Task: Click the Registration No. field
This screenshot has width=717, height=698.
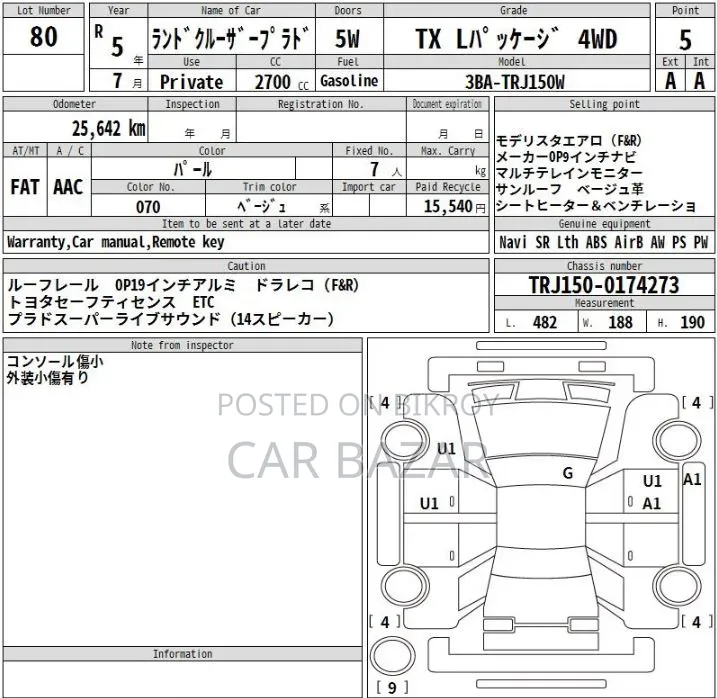Action: 321,126
